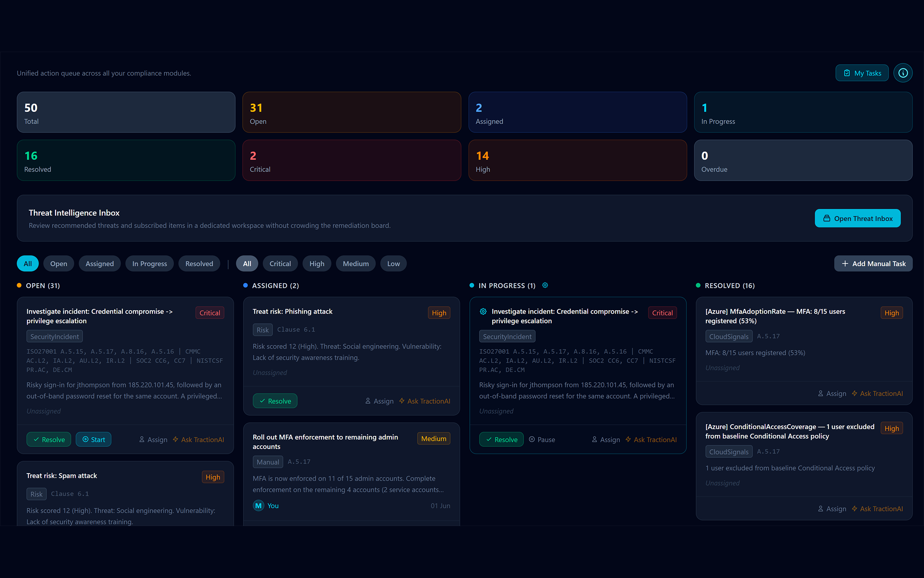Select the All status filter pill
The image size is (924, 578).
(28, 264)
